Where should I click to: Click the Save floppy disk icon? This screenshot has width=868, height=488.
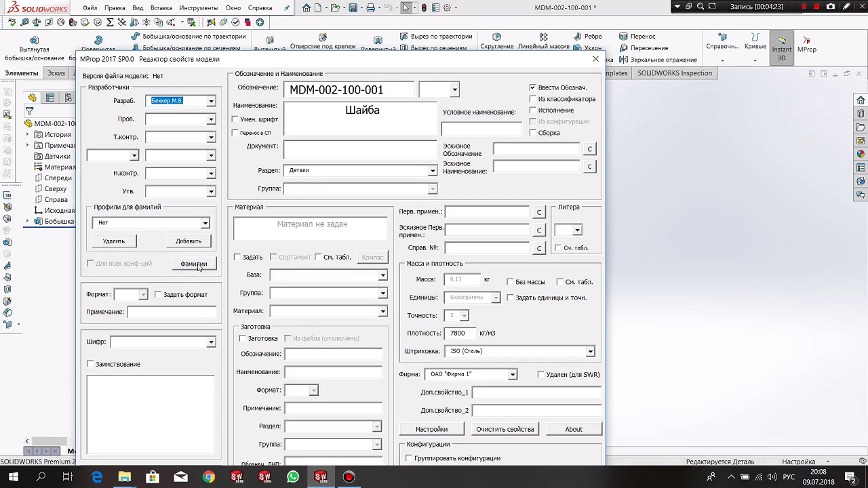353,7
